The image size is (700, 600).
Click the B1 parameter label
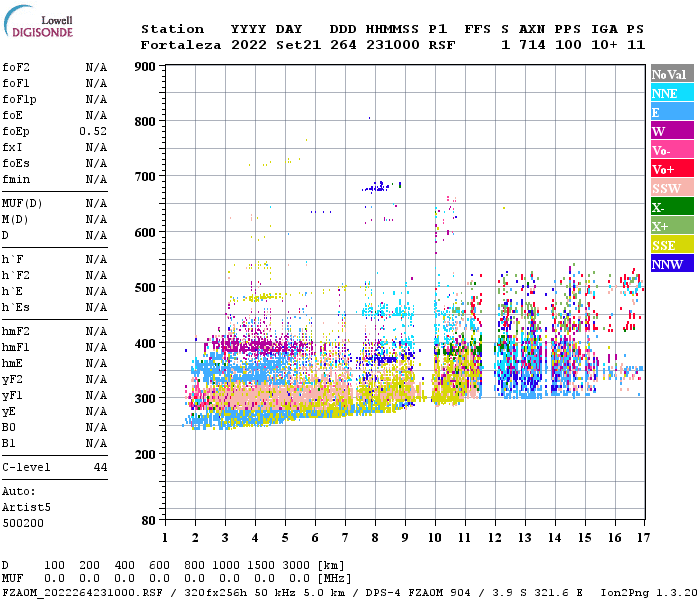click(x=8, y=444)
